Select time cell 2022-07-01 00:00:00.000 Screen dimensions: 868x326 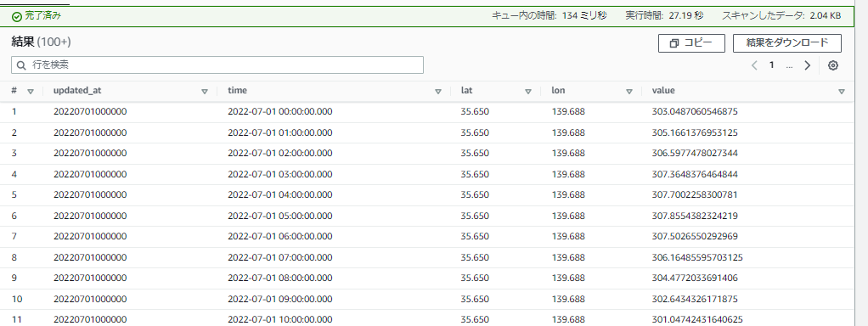point(280,112)
